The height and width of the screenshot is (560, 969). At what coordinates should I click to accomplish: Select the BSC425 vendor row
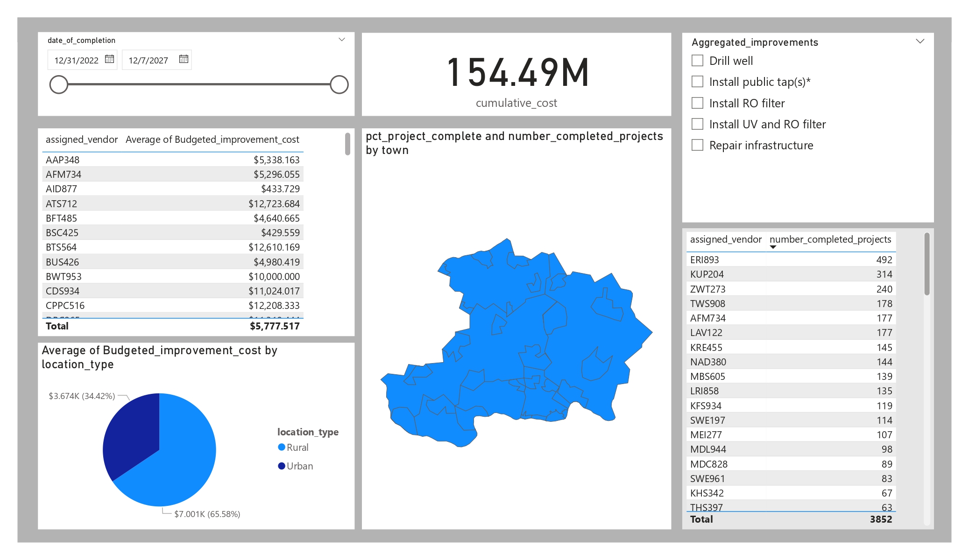coord(173,232)
